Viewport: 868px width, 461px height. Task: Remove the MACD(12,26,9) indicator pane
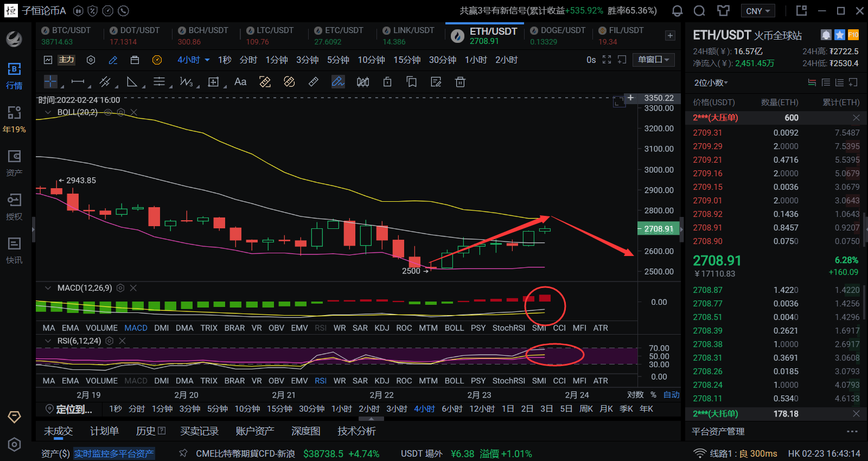(x=133, y=288)
